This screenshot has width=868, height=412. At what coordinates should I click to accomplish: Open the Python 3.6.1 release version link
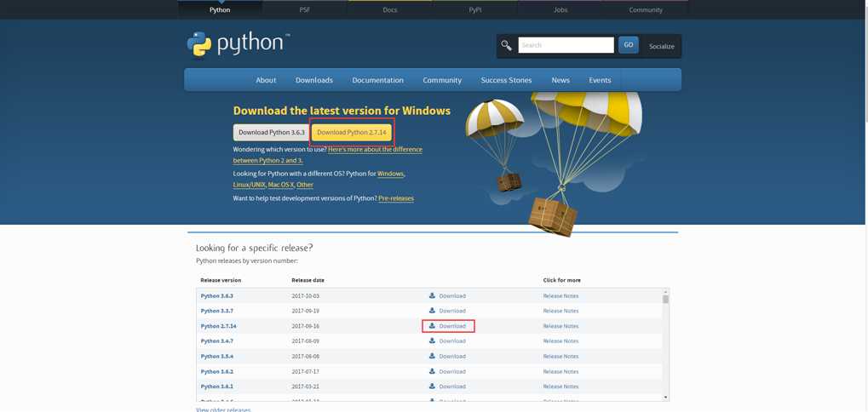pyautogui.click(x=217, y=386)
